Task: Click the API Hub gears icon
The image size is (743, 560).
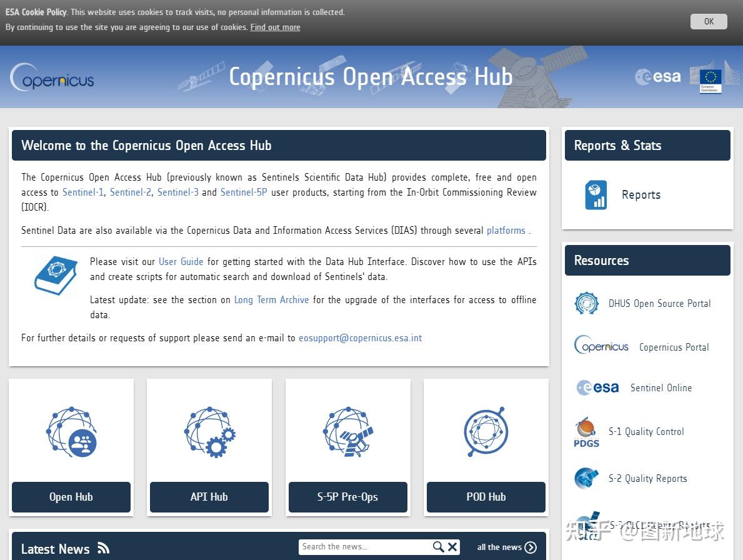Action: coord(209,432)
